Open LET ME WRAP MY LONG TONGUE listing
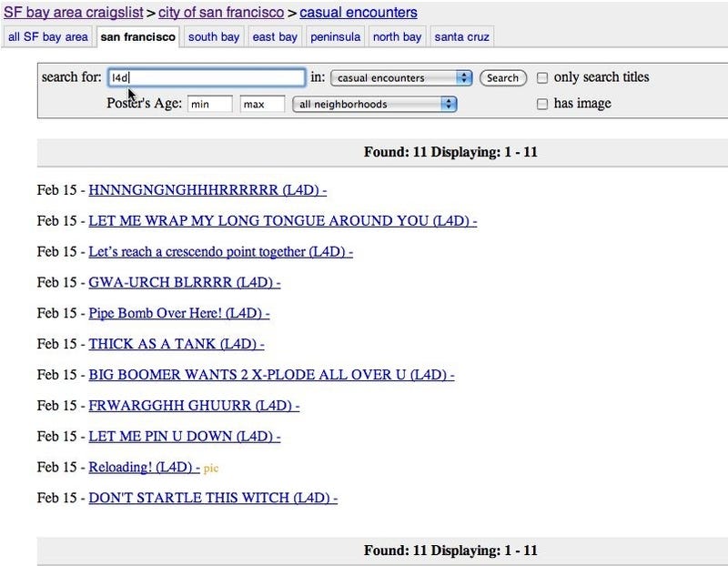This screenshot has height=566, width=728. [283, 220]
